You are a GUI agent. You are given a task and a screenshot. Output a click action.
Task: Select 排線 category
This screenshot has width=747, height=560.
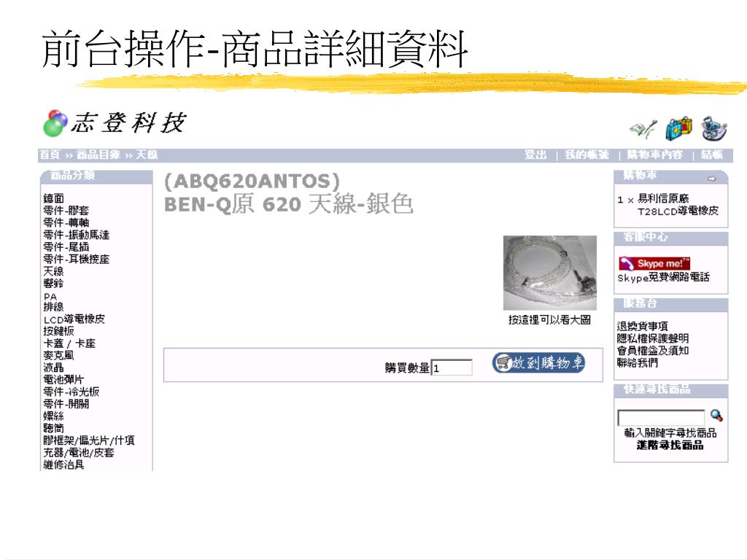point(53,307)
